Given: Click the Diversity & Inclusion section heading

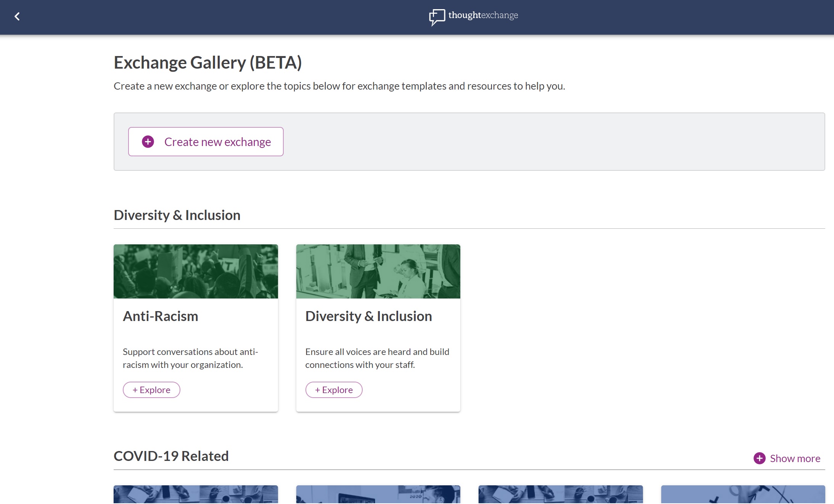Looking at the screenshot, I should tap(177, 215).
